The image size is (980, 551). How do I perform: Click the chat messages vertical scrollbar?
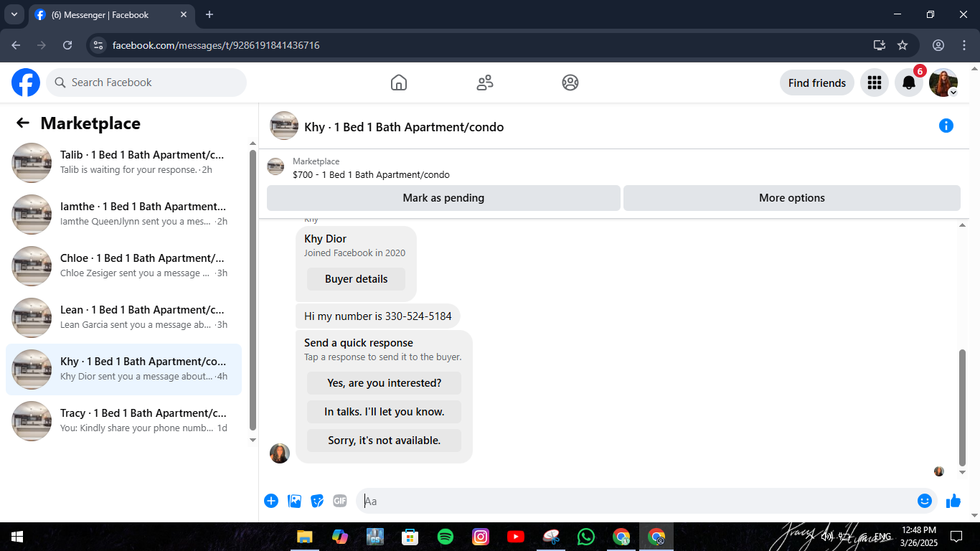tap(963, 408)
